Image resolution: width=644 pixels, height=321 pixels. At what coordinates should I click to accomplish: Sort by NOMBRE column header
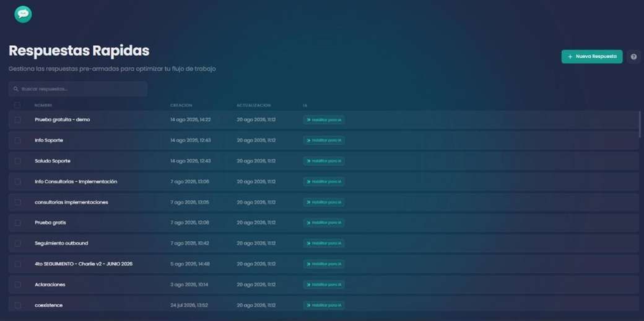(x=43, y=106)
